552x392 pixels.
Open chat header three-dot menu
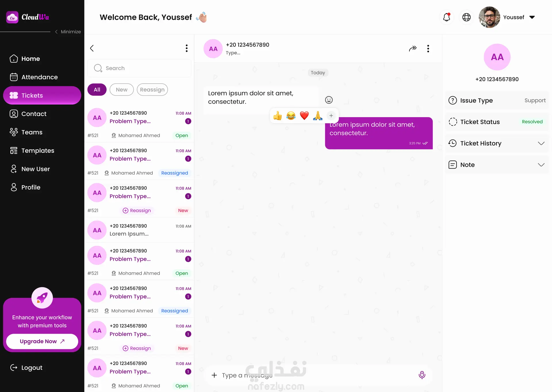tap(428, 49)
